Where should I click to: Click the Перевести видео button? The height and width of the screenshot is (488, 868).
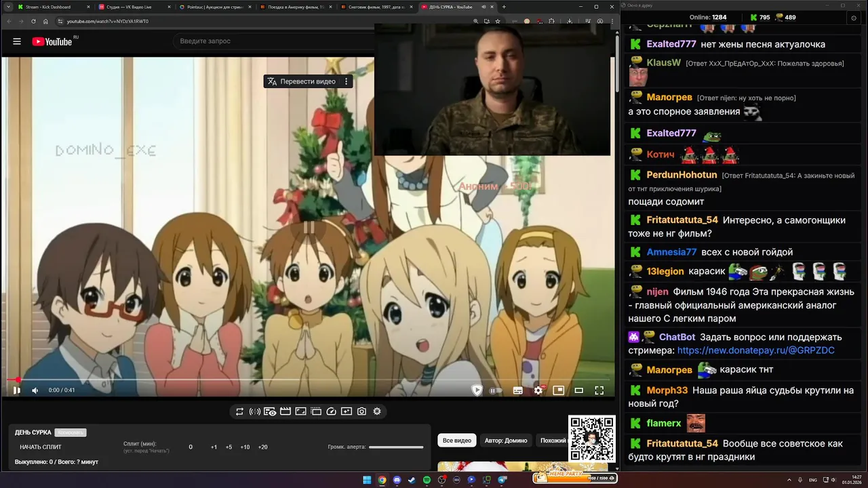coord(301,81)
